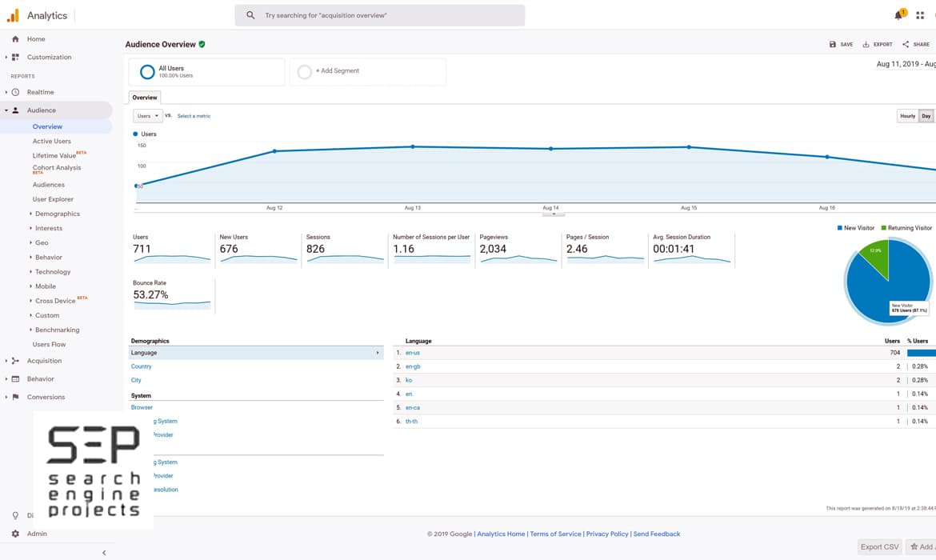Screen dimensions: 936x560
Task: Select the Overview tab
Action: [145, 98]
